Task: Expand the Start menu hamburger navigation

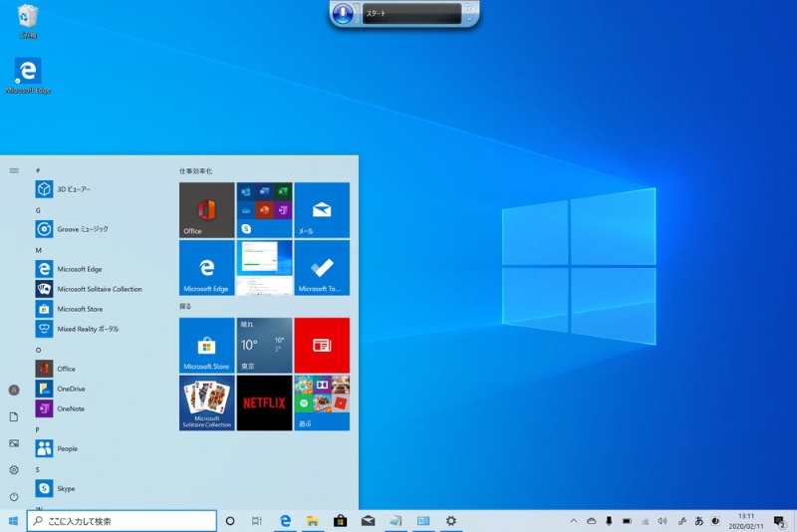Action: (14, 170)
